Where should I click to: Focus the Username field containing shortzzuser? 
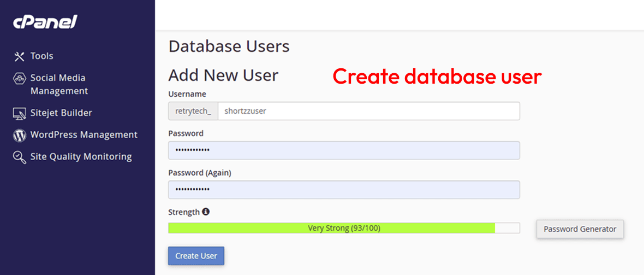(x=368, y=111)
